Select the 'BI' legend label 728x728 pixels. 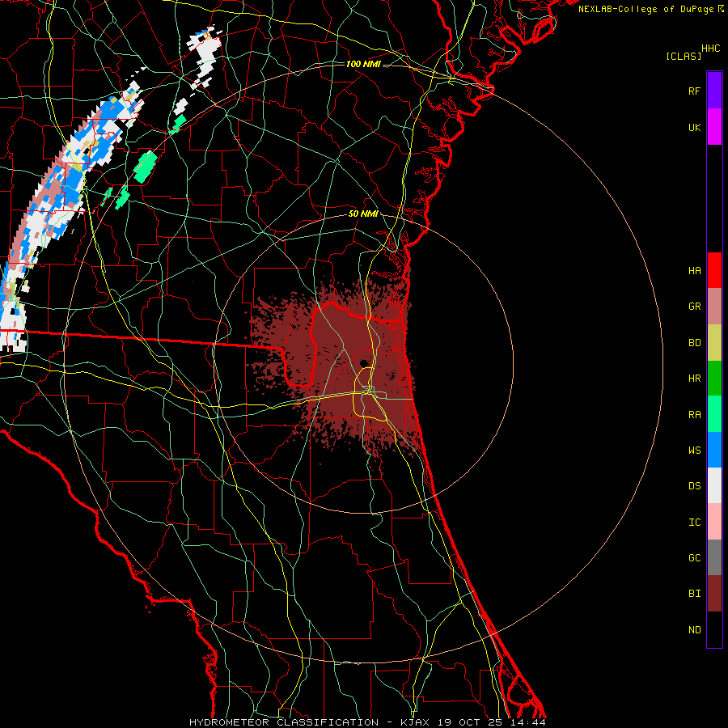tap(695, 593)
